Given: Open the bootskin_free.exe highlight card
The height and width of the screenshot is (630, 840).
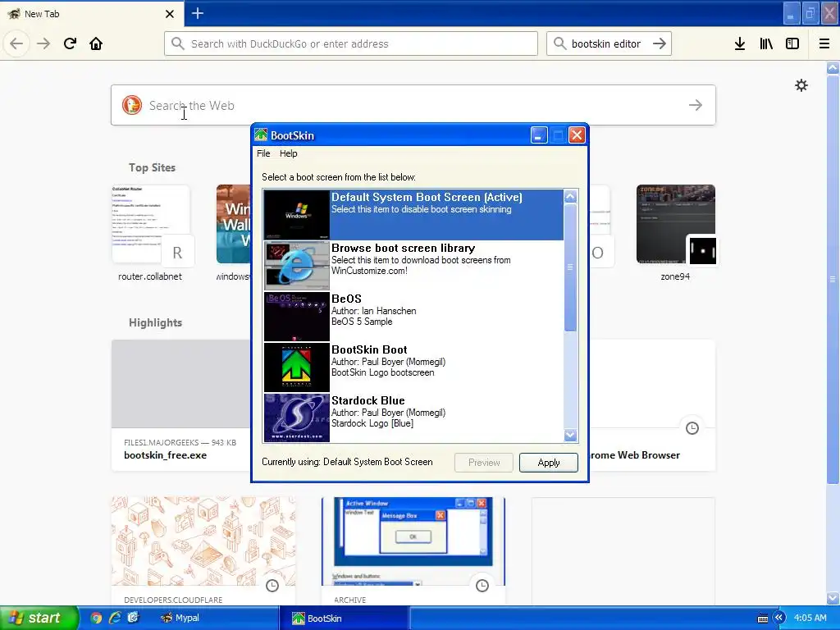Looking at the screenshot, I should point(181,405).
